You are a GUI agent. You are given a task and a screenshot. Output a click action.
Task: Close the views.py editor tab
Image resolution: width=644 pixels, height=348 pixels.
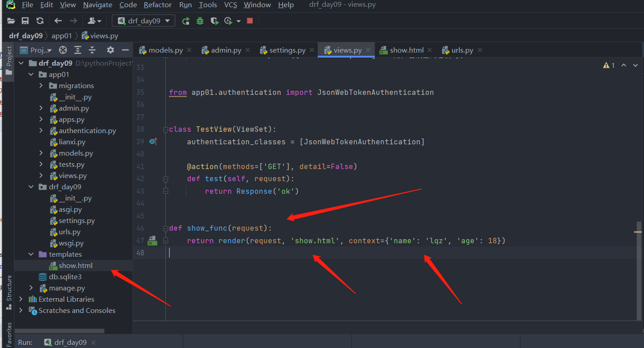pos(368,50)
